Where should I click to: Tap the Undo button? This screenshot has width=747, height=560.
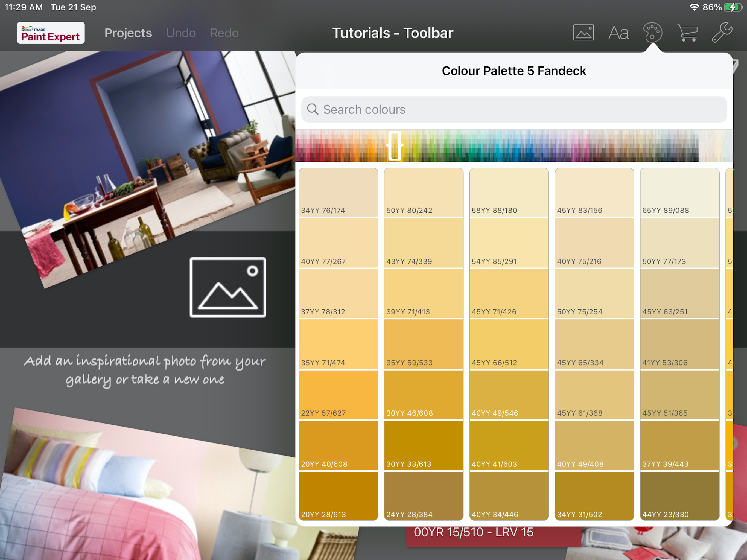[x=181, y=33]
